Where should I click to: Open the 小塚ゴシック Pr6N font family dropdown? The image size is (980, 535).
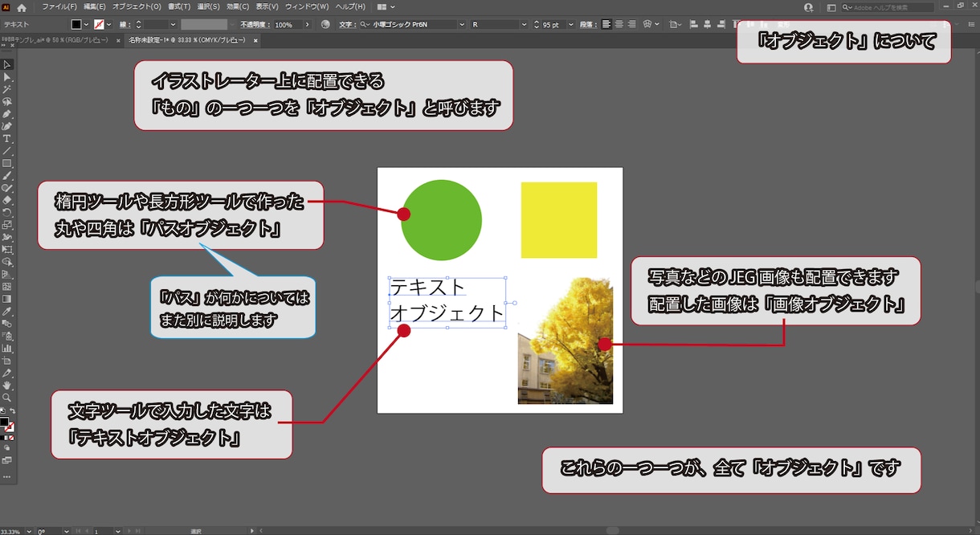pyautogui.click(x=461, y=24)
